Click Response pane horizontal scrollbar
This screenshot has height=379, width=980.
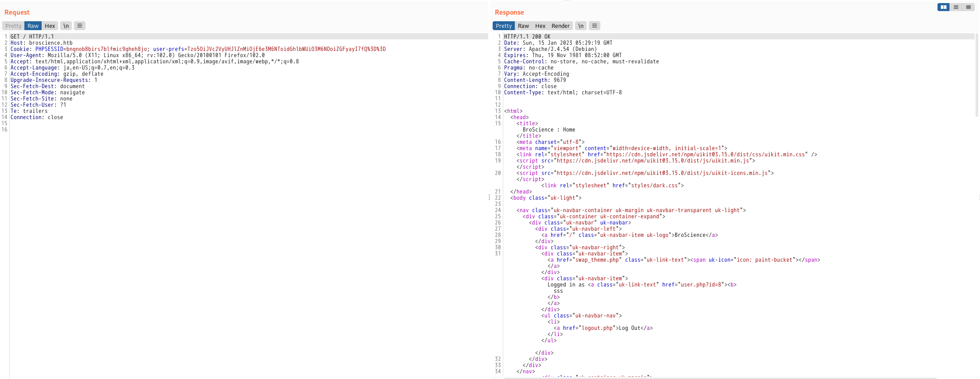(720, 378)
